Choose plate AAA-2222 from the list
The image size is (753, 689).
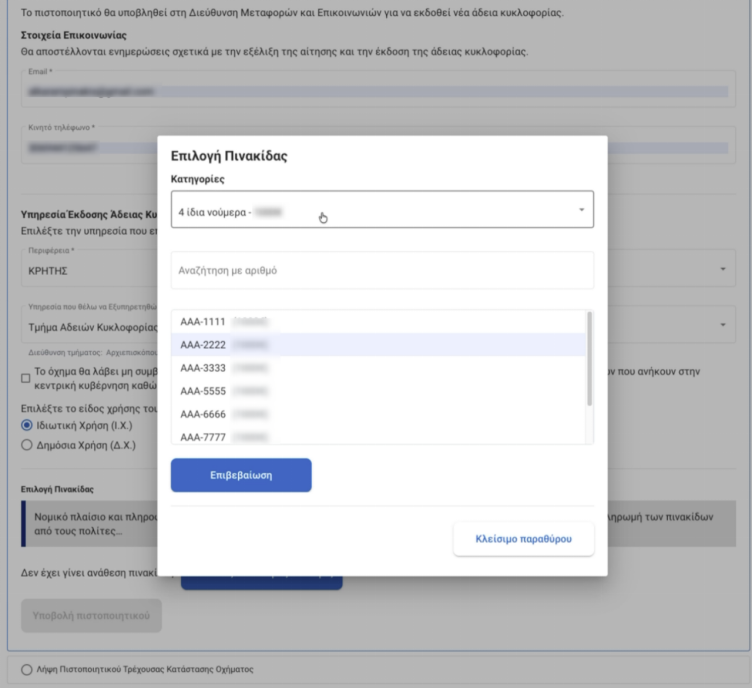(x=378, y=345)
